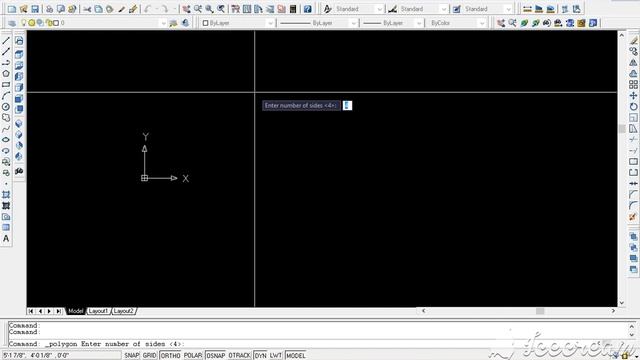This screenshot has width=640, height=360.
Task: Open the dimension style Standard dropdown
Action: point(444,9)
